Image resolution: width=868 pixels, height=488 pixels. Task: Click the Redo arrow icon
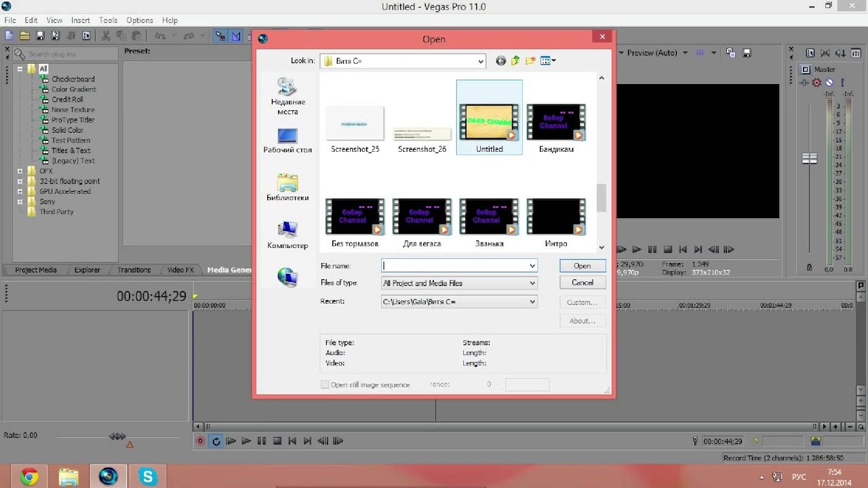coord(189,36)
